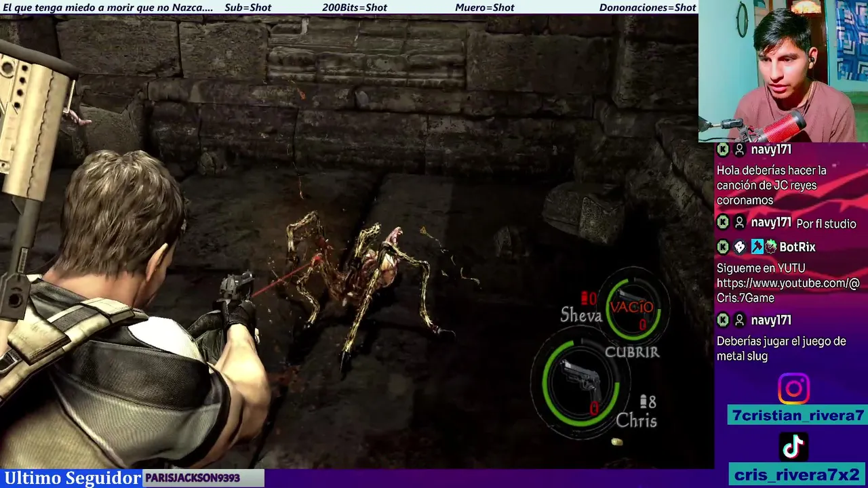Click the cris_rivera7x2 TikTok handle

click(797, 474)
